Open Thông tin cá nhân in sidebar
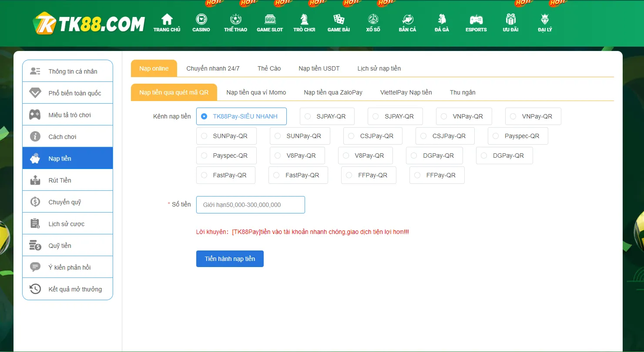 tap(67, 71)
